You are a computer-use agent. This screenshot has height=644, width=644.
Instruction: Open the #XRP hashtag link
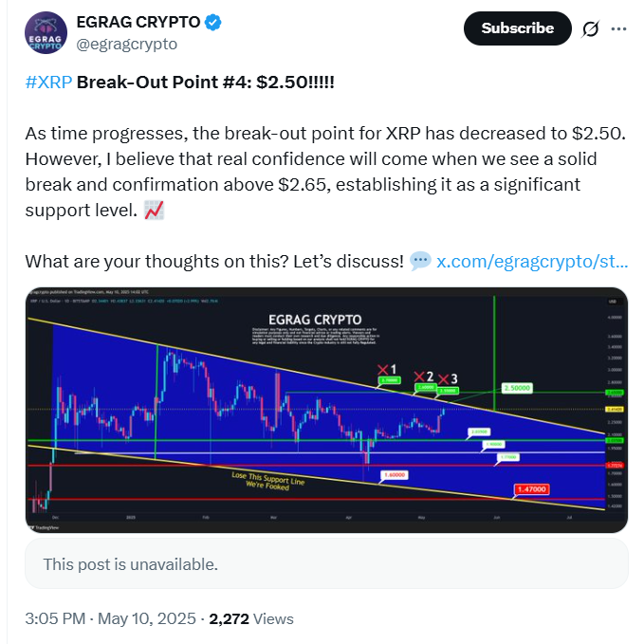(48, 82)
